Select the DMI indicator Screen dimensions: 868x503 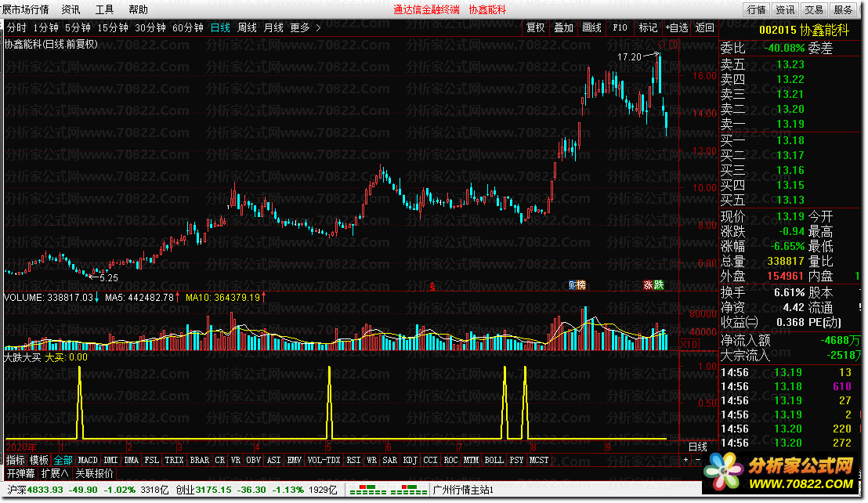111,460
